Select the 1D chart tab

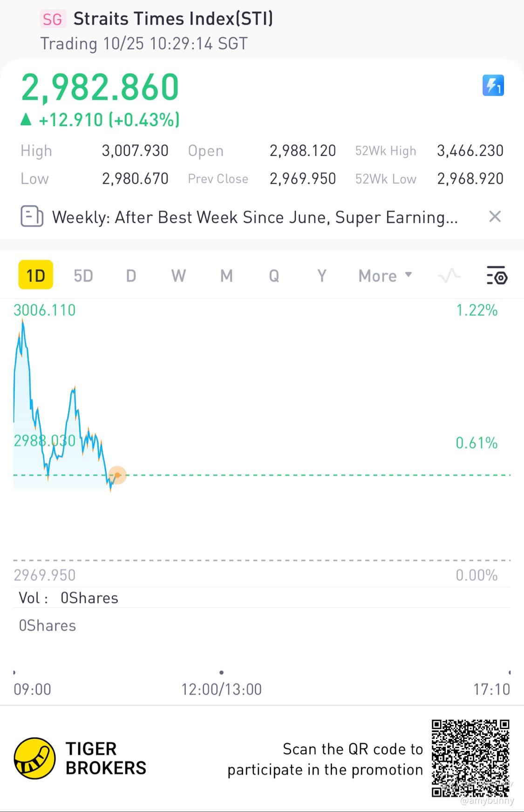(36, 275)
